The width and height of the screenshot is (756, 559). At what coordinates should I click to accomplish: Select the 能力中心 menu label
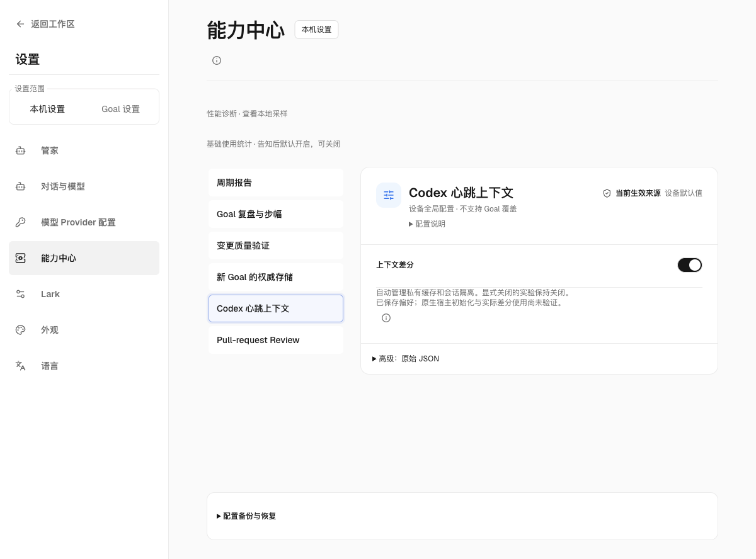pyautogui.click(x=59, y=258)
